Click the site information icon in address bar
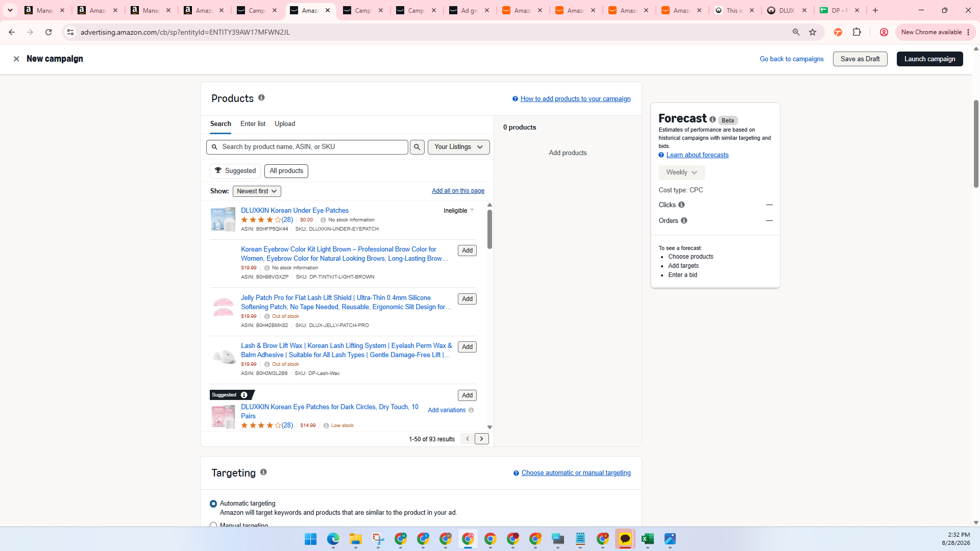This screenshot has height=551, width=980. tap(70, 32)
